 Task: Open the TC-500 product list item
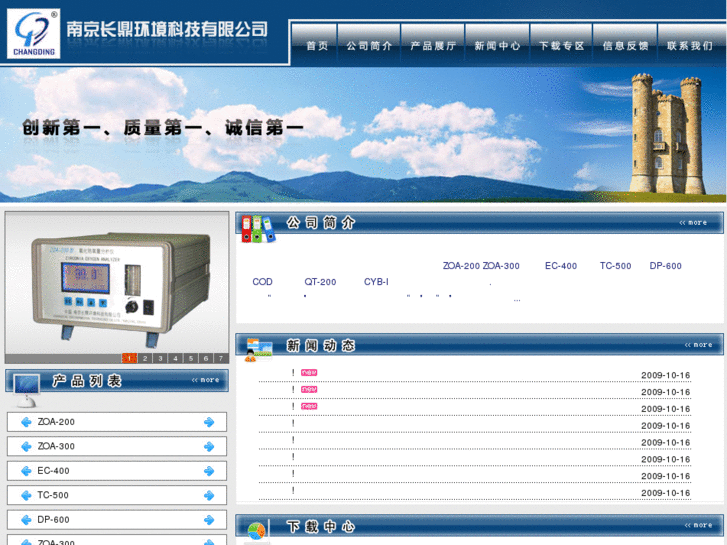pos(117,495)
